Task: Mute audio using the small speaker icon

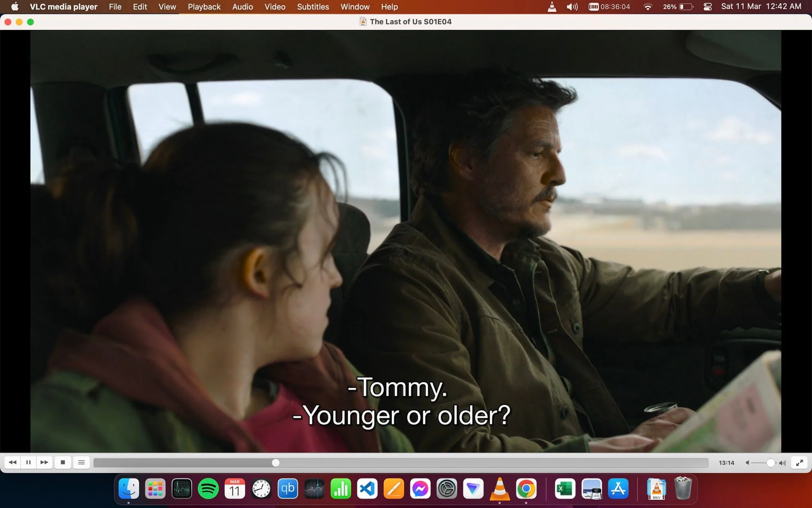Action: 747,463
